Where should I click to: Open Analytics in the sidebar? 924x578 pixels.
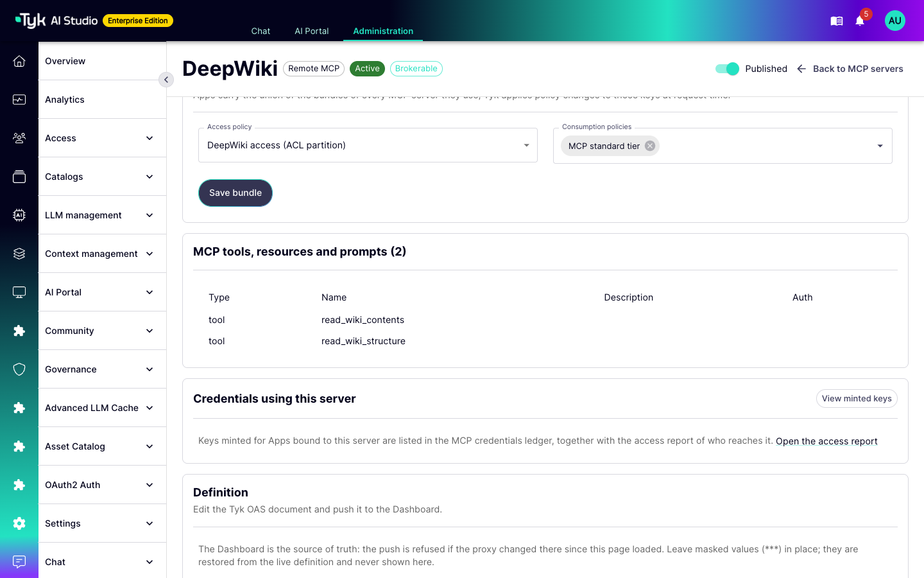(102, 100)
